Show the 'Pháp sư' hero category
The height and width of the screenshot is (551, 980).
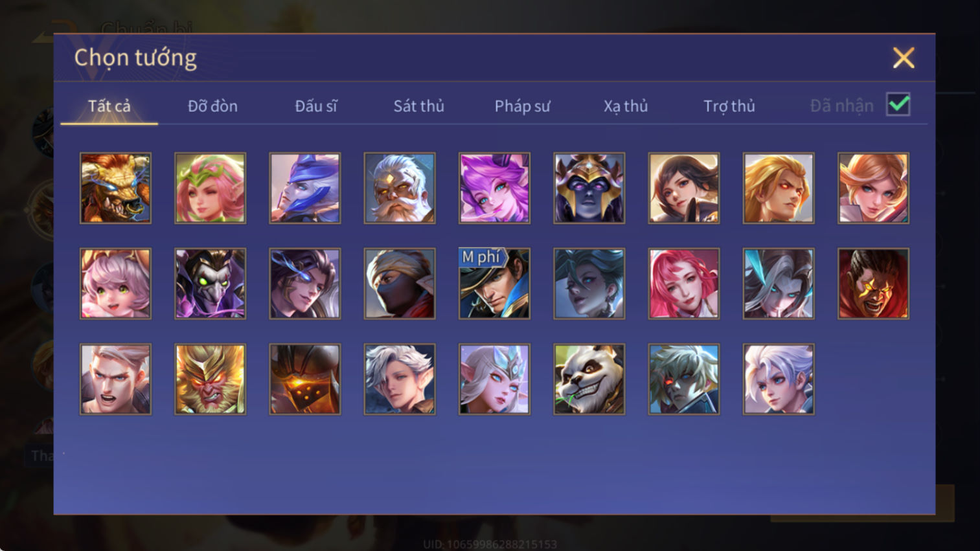pos(522,106)
